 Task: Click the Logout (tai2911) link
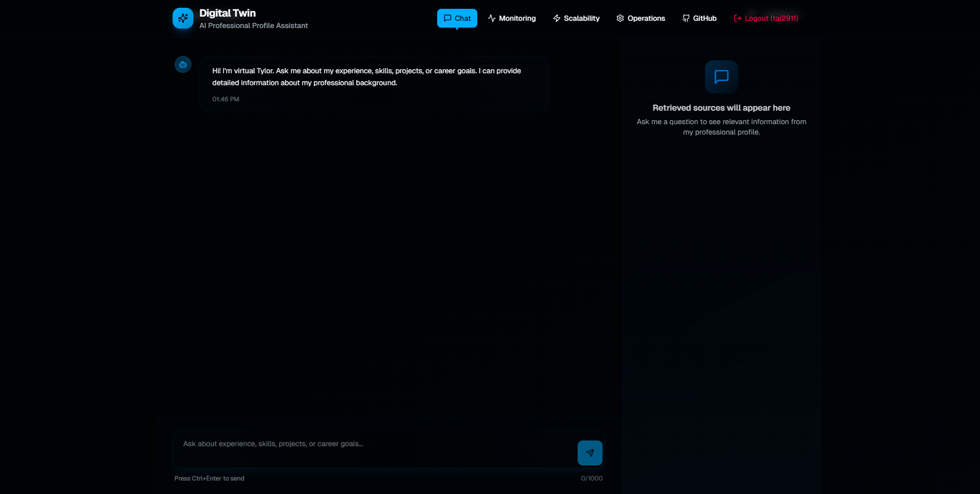point(765,18)
